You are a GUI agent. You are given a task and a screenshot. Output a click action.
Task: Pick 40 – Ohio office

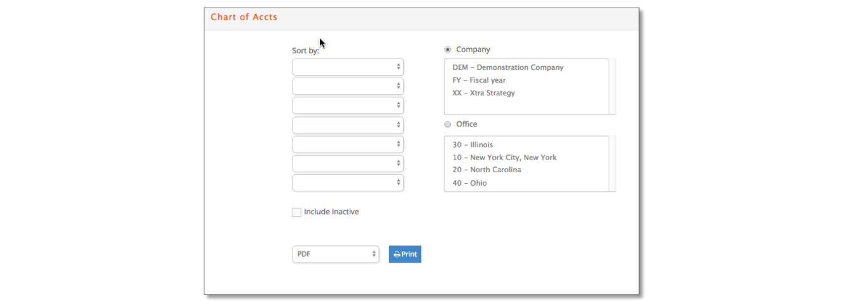click(469, 183)
